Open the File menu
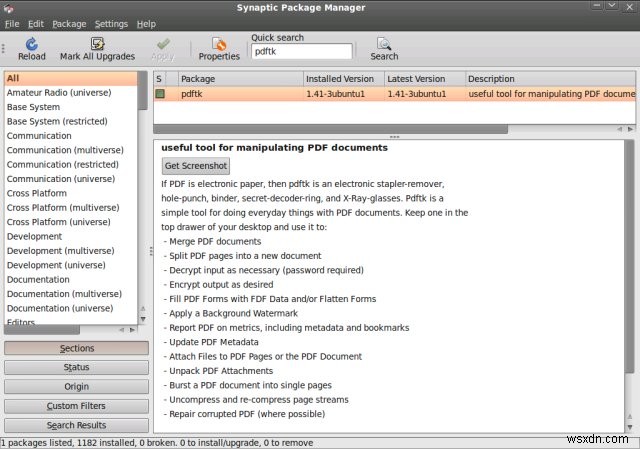Image resolution: width=640 pixels, height=449 pixels. pos(12,24)
